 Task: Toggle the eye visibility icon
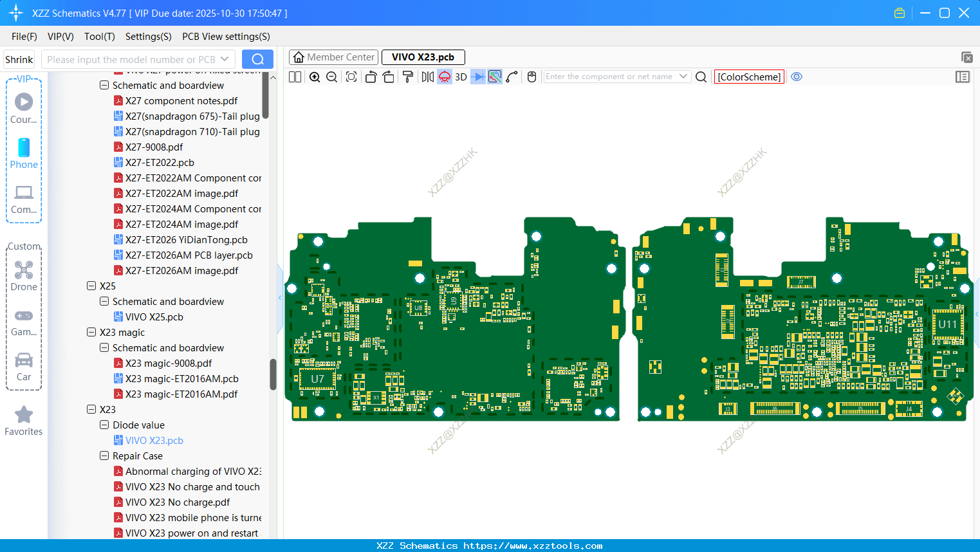797,77
